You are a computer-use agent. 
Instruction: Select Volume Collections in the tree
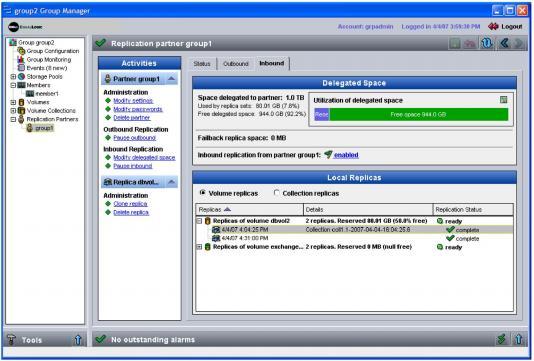coord(51,111)
